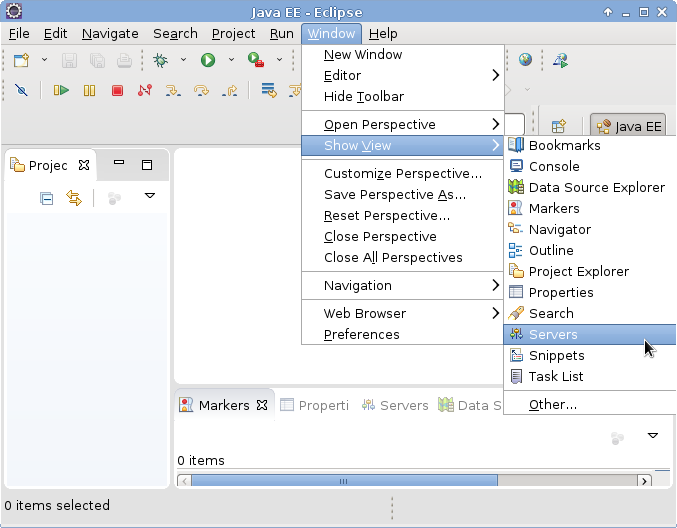Click the Save All toolbar icon
677x528 pixels.
point(97,60)
